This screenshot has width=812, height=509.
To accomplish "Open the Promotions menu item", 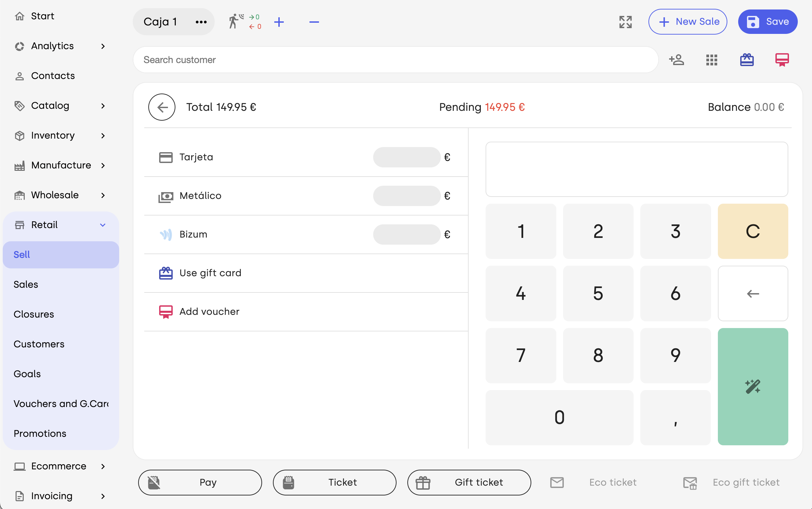I will click(x=61, y=434).
